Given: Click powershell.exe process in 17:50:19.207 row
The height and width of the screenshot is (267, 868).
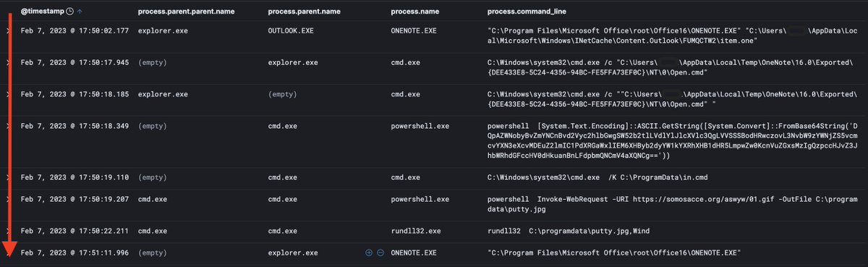Looking at the screenshot, I should pos(420,199).
